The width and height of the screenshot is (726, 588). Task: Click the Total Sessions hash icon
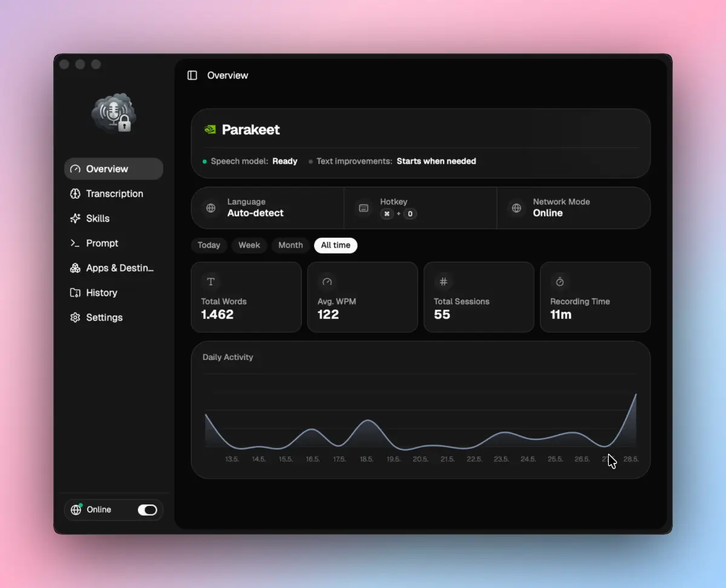[x=443, y=281]
